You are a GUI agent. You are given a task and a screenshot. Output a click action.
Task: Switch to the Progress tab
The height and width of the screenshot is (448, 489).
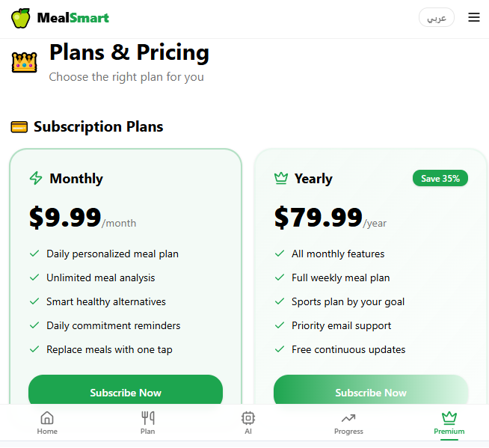[x=348, y=423]
